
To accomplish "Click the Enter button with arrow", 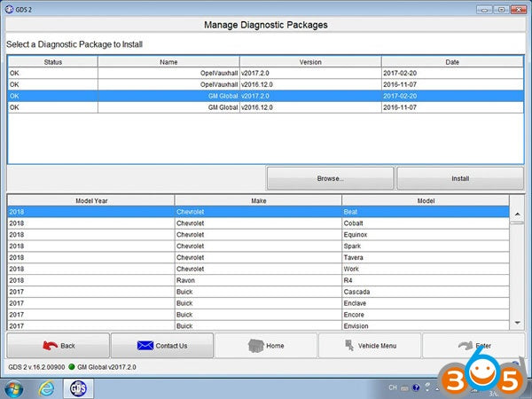I will (473, 346).
